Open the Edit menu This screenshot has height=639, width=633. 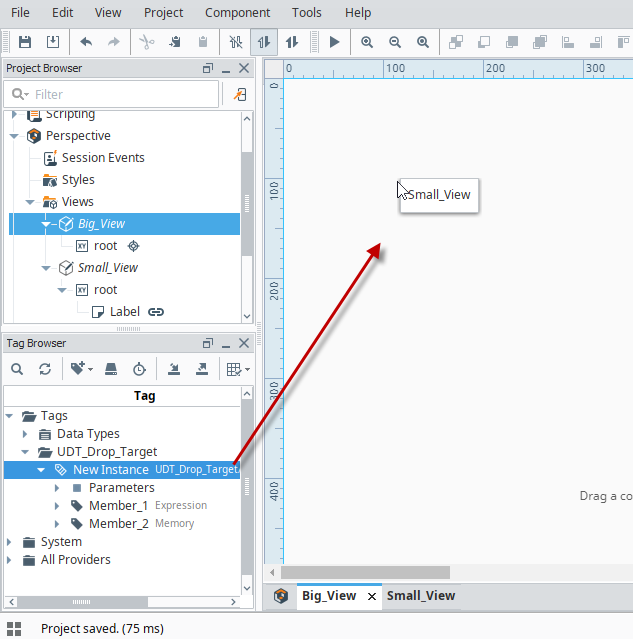click(62, 13)
